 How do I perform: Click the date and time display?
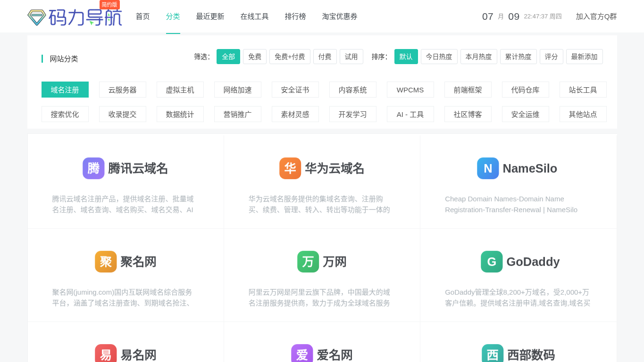(522, 16)
